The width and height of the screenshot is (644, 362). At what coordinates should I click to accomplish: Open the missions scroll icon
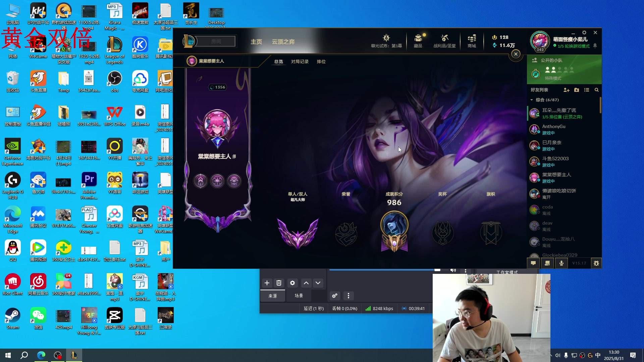click(547, 263)
